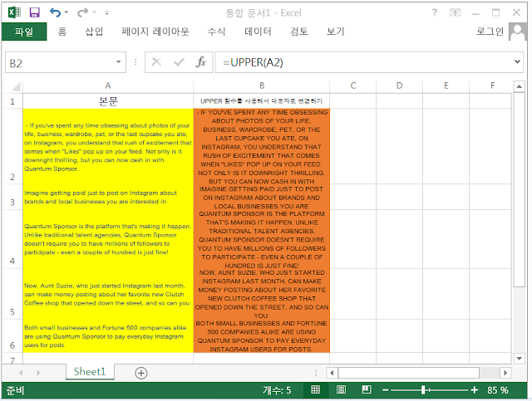This screenshot has width=532, height=401.
Task: Click the horizontal scrollbar thumb
Action: (x=409, y=373)
